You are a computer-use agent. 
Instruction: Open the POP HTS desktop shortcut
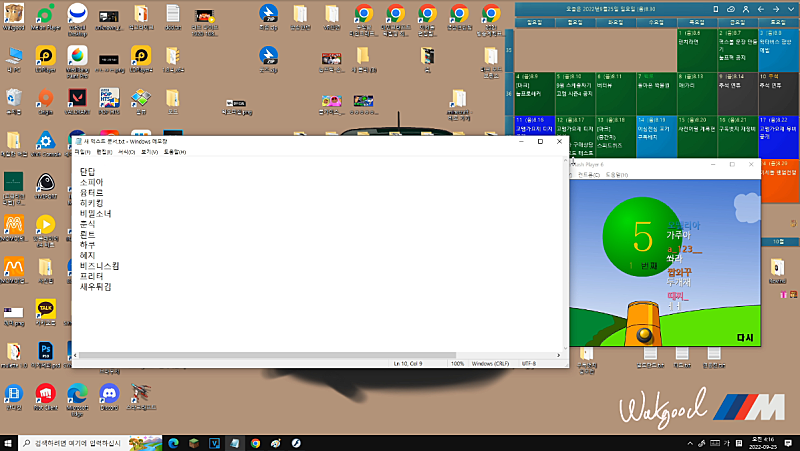(109, 101)
